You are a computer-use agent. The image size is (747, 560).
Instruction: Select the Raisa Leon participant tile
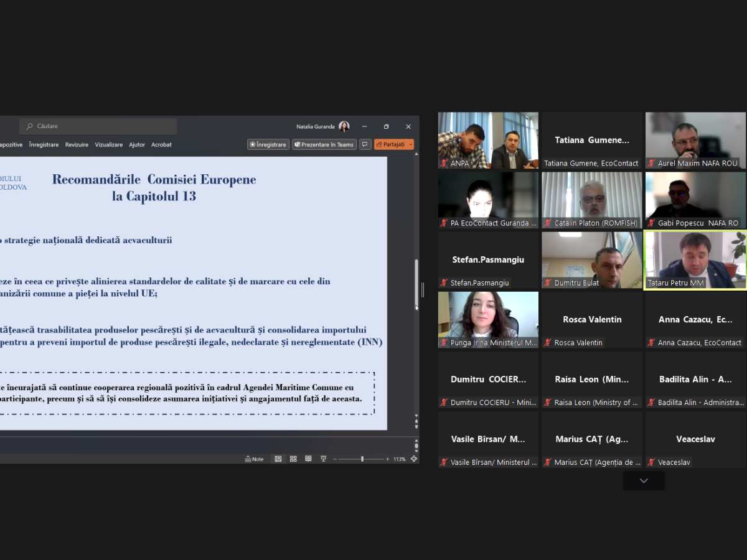[591, 380]
